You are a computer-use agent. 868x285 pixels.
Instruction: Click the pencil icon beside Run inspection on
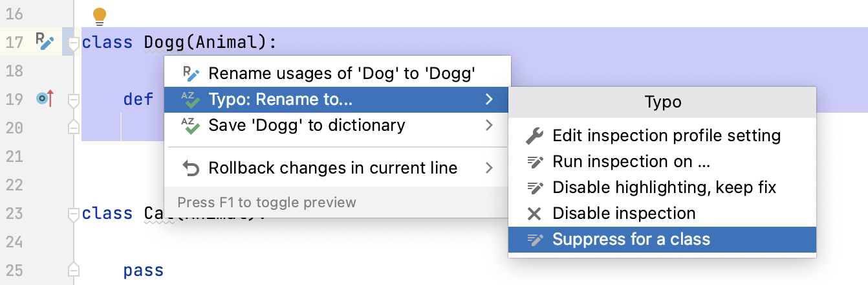pyautogui.click(x=534, y=162)
